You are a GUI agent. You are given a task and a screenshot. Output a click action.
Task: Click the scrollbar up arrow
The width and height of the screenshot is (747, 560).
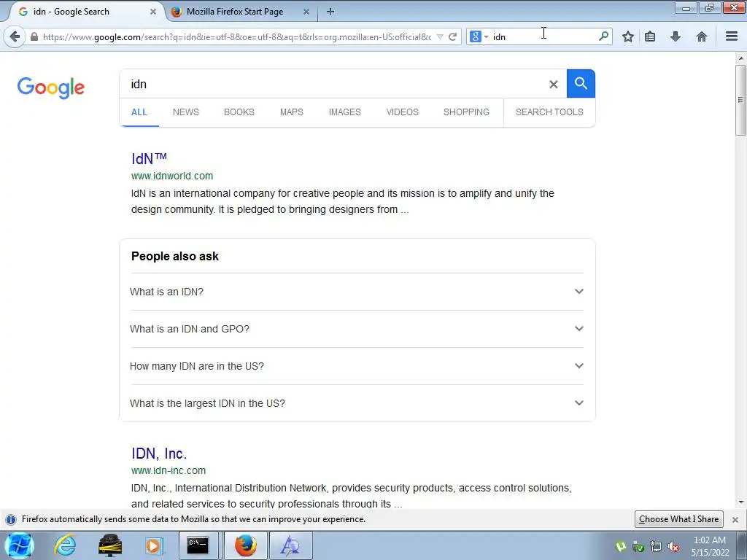[741, 58]
